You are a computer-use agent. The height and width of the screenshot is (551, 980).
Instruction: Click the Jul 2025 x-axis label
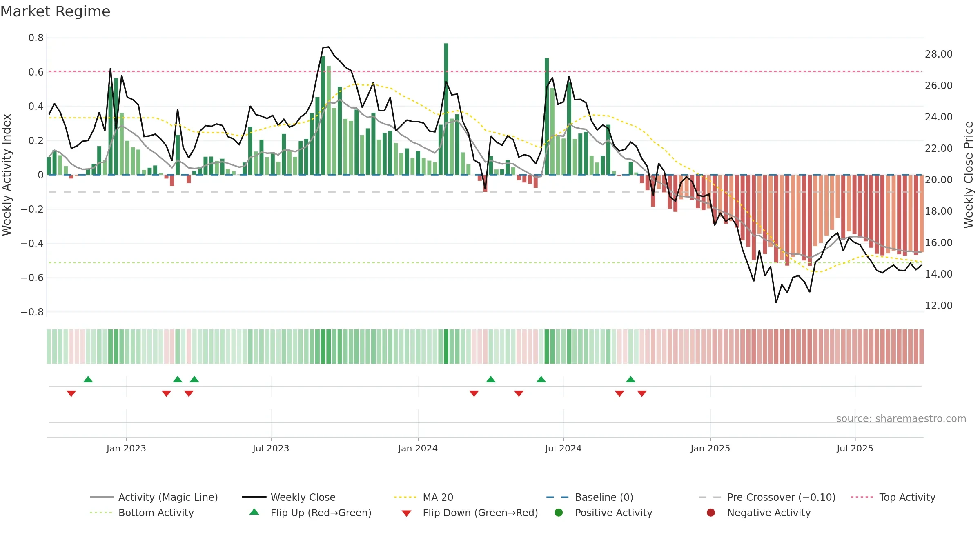855,448
